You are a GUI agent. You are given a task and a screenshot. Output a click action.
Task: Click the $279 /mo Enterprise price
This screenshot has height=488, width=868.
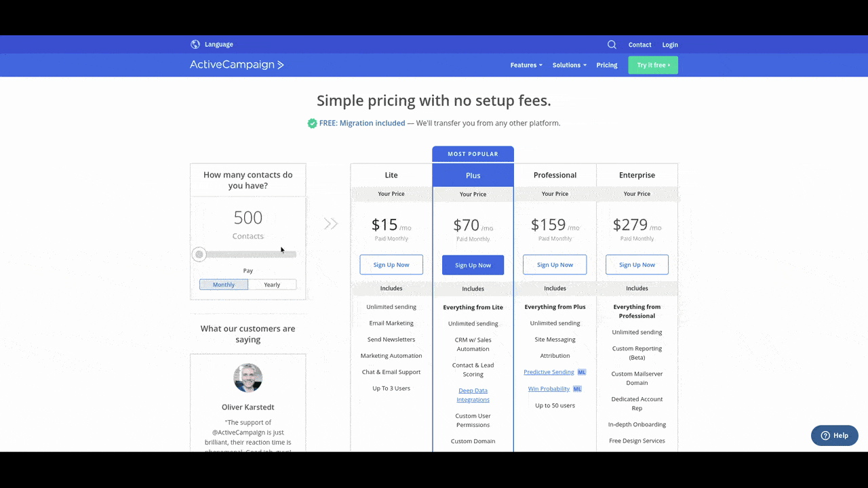[637, 225]
